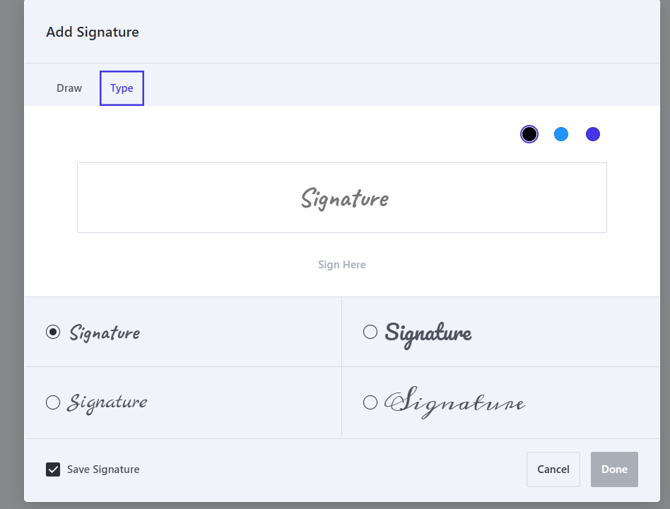
Task: Choose the black ink color swatch
Action: pos(529,134)
